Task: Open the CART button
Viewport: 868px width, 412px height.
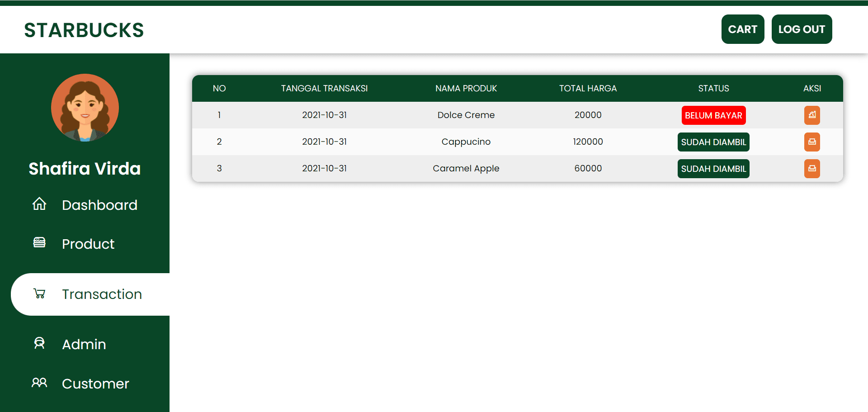Action: pos(743,29)
